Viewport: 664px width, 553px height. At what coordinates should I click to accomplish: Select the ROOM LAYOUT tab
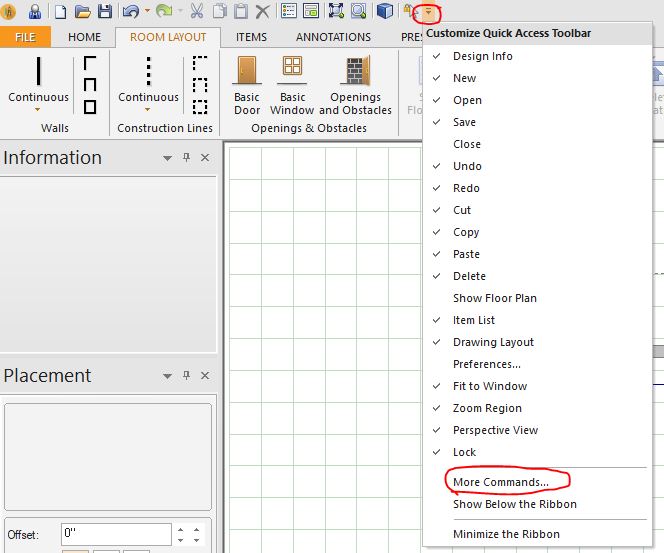(x=168, y=37)
